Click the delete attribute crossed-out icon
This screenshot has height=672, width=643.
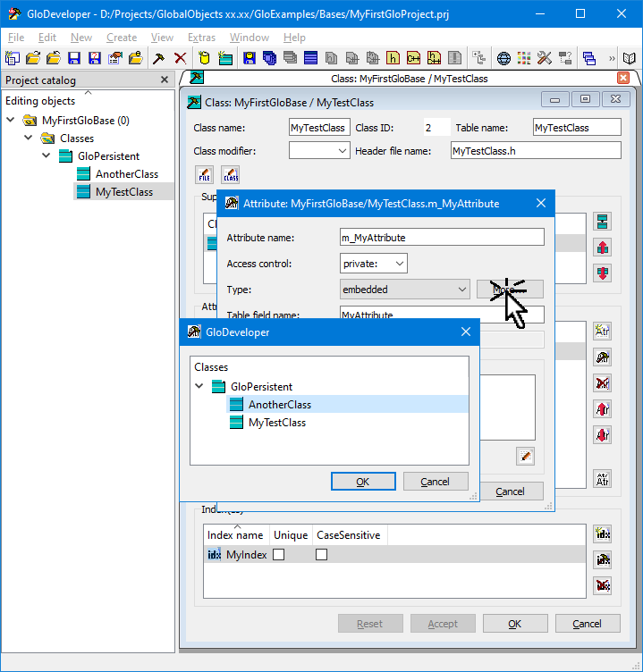(x=602, y=383)
